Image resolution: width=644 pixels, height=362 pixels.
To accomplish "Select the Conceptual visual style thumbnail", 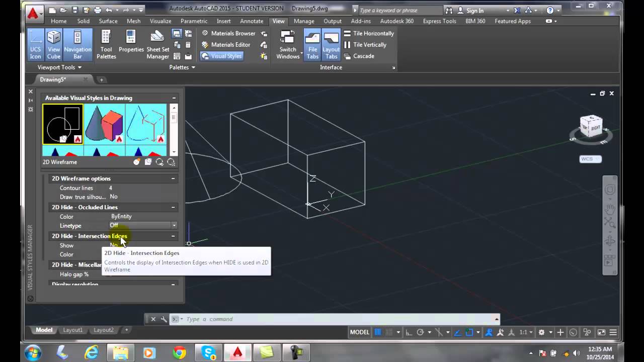I will point(105,124).
